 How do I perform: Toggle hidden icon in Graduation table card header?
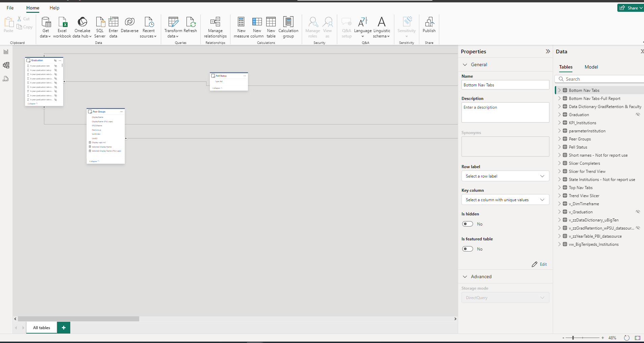[55, 60]
